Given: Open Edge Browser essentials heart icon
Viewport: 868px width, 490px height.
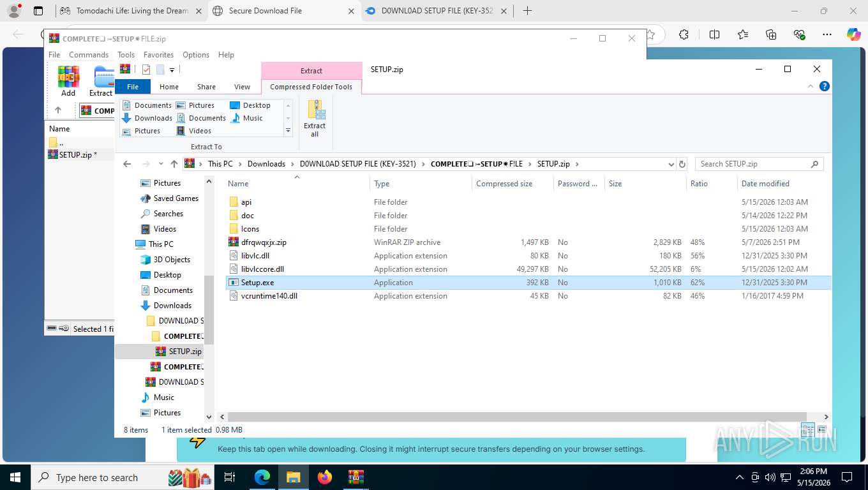Looking at the screenshot, I should click(x=799, y=34).
